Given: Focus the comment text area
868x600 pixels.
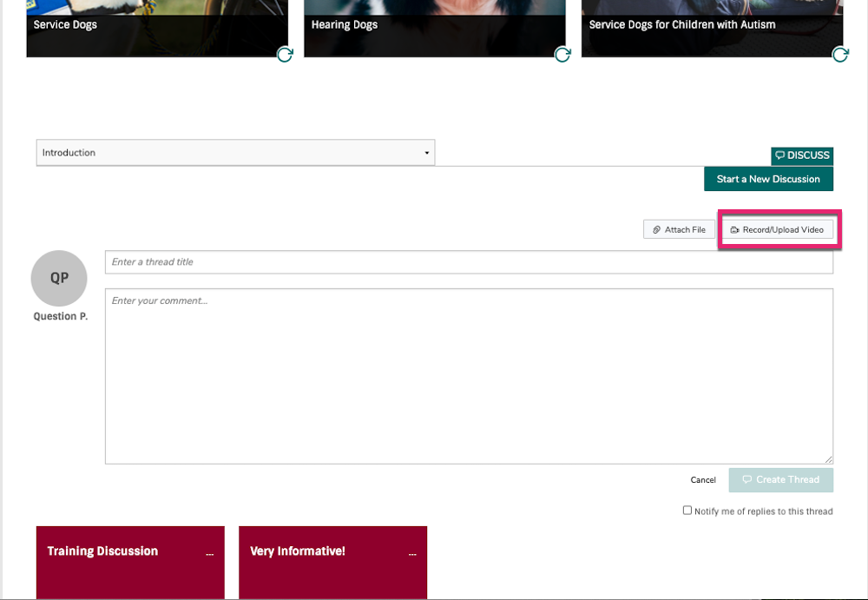Looking at the screenshot, I should click(469, 376).
